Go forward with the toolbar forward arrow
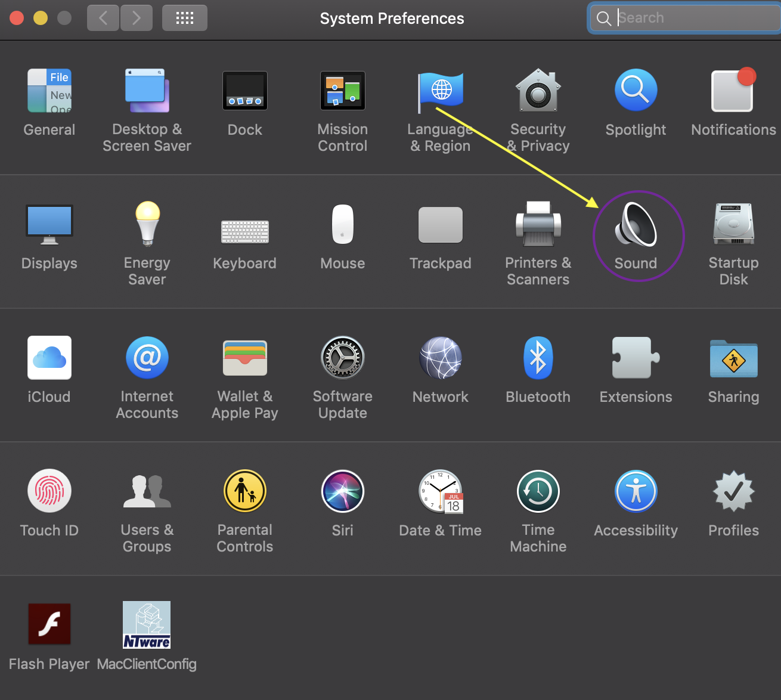Viewport: 781px width, 700px height. click(x=137, y=18)
